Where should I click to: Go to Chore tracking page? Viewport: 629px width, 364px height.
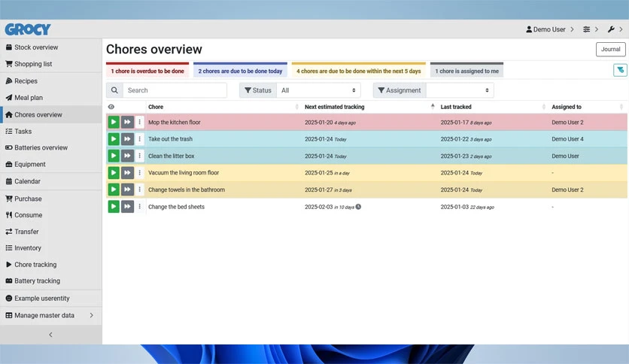50,265
